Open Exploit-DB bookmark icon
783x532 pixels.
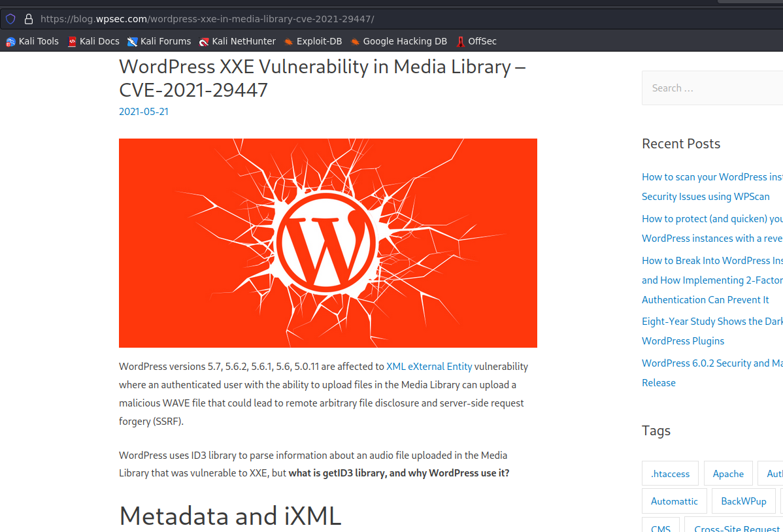[288, 41]
